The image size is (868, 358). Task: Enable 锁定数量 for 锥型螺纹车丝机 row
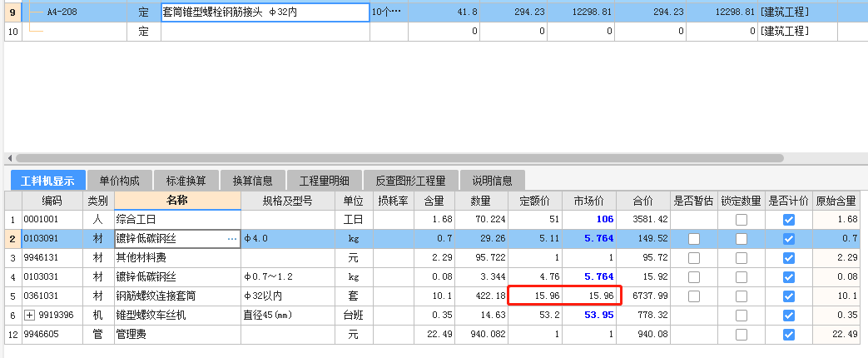click(742, 316)
